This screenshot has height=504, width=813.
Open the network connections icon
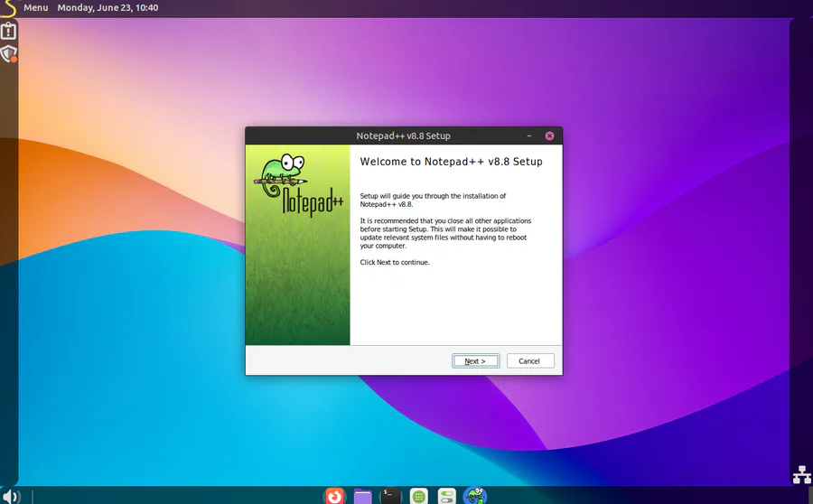[801, 475]
